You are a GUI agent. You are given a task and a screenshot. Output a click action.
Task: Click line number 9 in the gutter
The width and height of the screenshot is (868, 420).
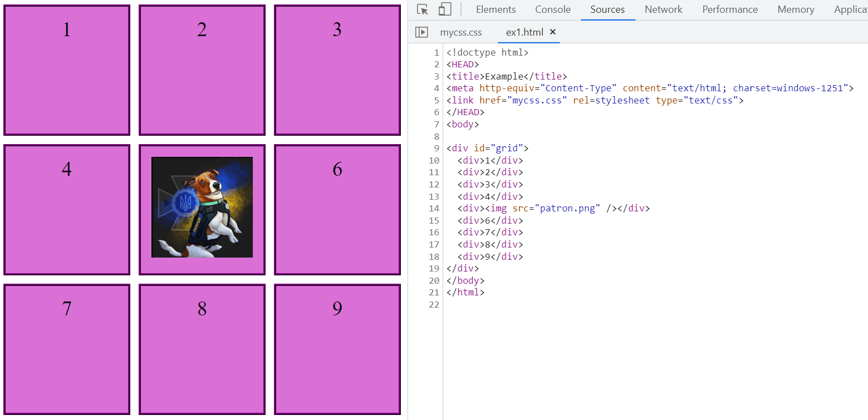(x=436, y=149)
